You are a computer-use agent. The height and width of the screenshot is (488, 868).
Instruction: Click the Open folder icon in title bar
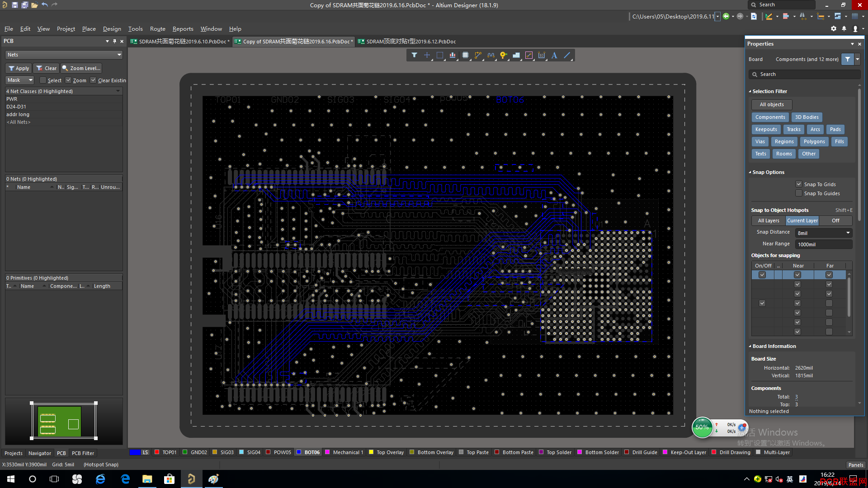(x=34, y=5)
